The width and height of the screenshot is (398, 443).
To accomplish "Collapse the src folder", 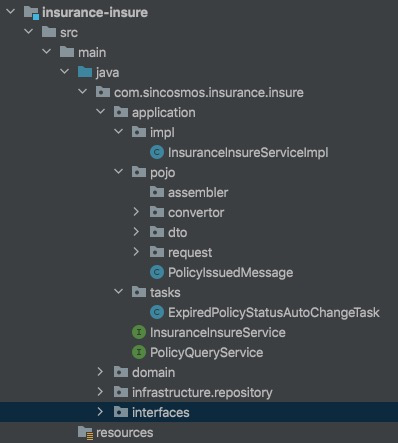I will point(29,32).
